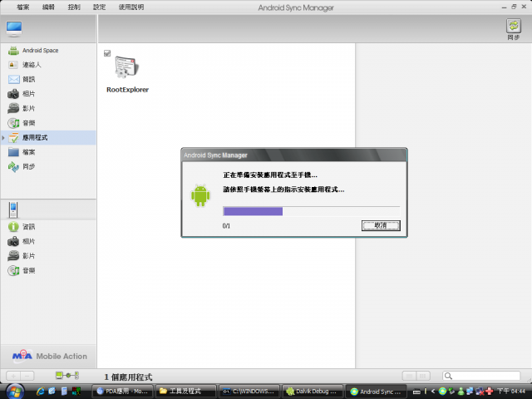Click the 同步 sync button at top right
Screen dimensions: 532x399
click(514, 29)
